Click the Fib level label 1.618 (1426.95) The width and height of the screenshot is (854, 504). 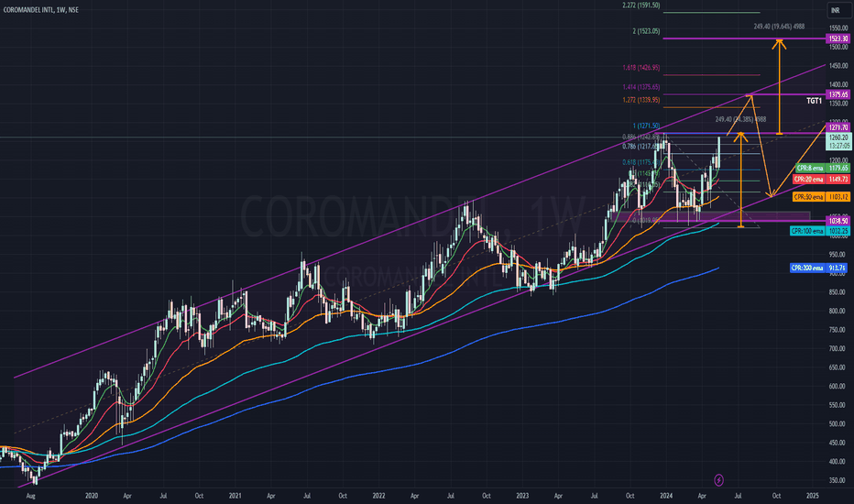pos(641,68)
